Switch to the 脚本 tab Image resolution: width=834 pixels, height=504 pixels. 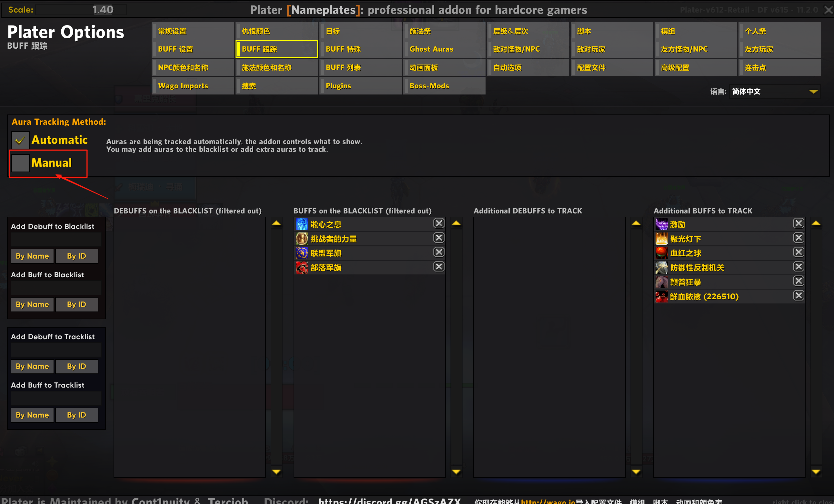pyautogui.click(x=612, y=31)
